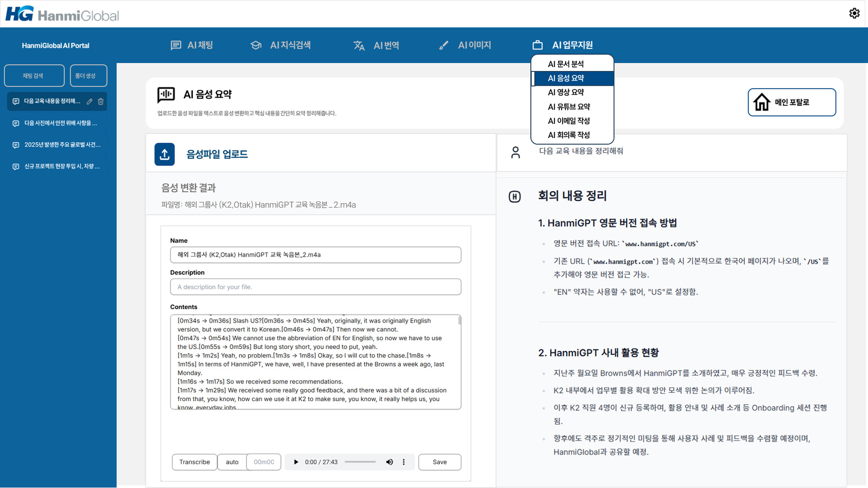Choose AI 회의록 작성 from menu
The image size is (868, 488).
point(568,135)
